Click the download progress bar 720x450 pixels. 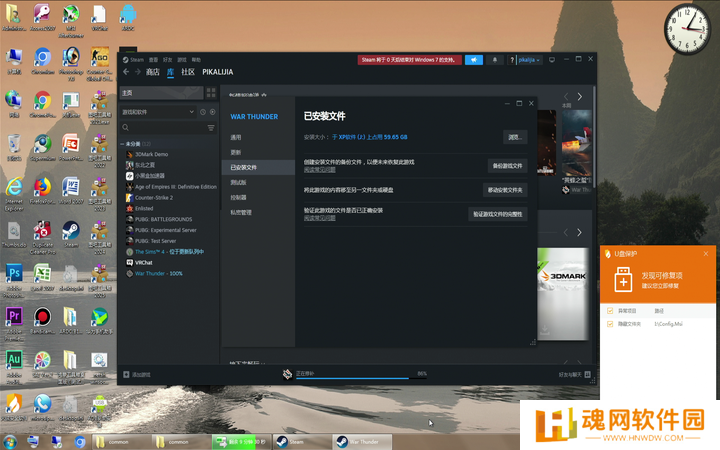click(361, 378)
